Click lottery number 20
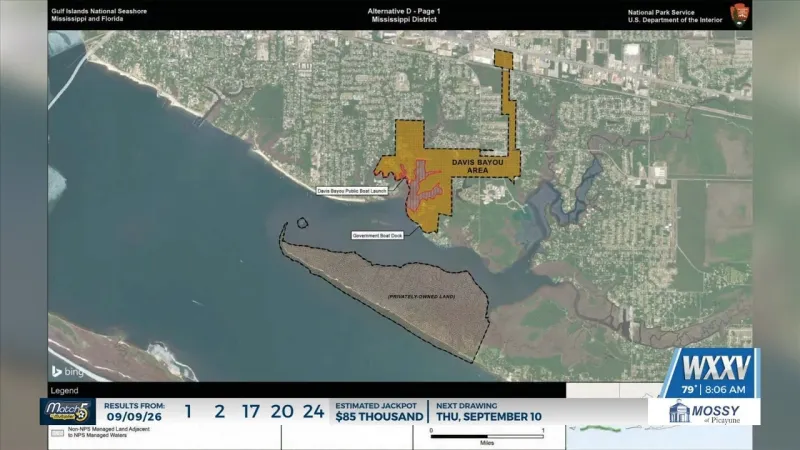Viewport: 800px width, 450px height. tap(282, 411)
